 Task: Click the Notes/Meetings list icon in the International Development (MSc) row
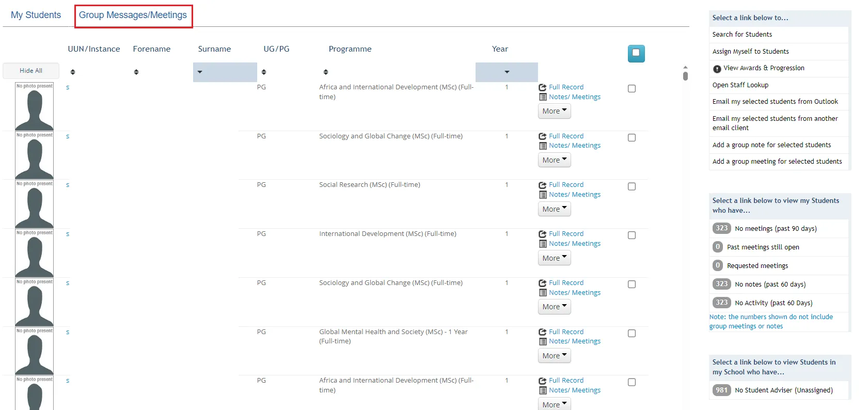tap(543, 244)
